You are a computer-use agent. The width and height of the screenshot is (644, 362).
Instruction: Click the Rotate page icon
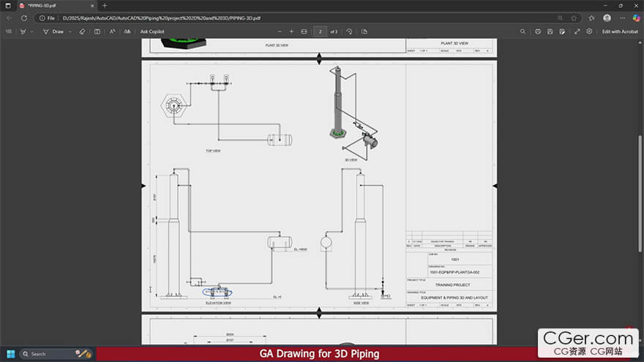coord(349,31)
